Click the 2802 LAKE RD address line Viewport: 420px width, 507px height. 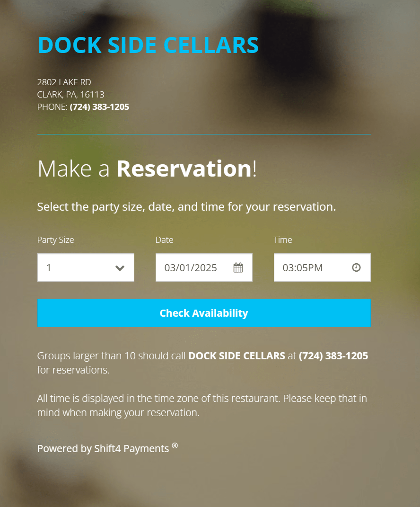(64, 82)
